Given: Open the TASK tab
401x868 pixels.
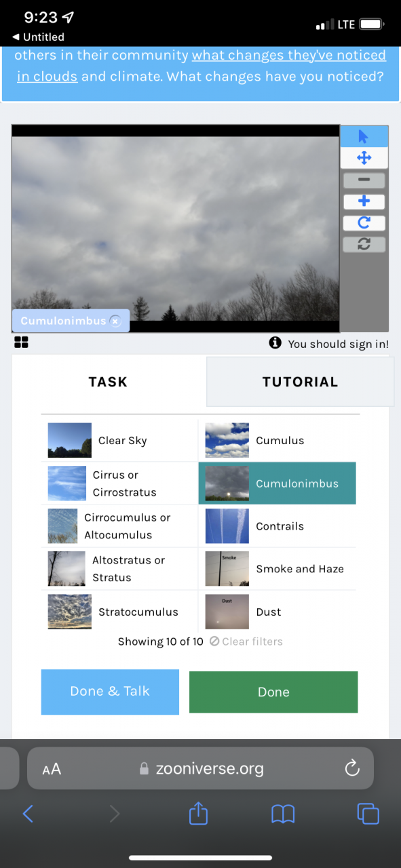Looking at the screenshot, I should click(x=109, y=382).
